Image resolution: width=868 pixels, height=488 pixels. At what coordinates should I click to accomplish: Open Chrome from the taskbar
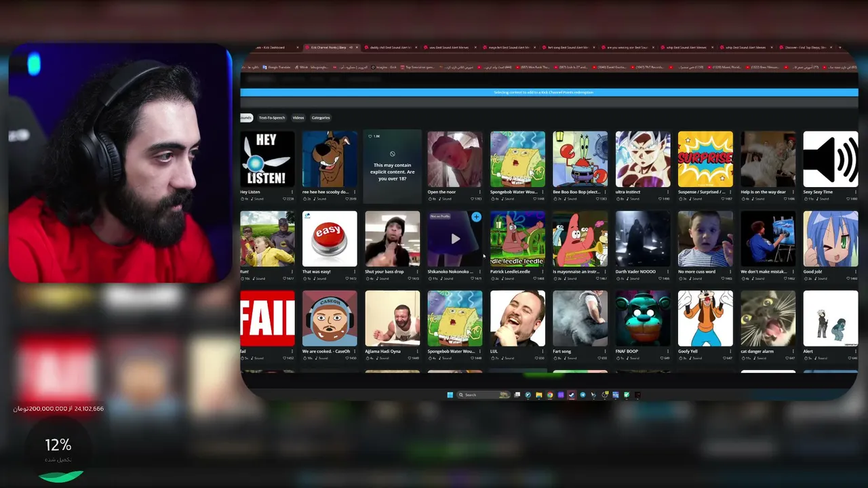click(x=550, y=394)
